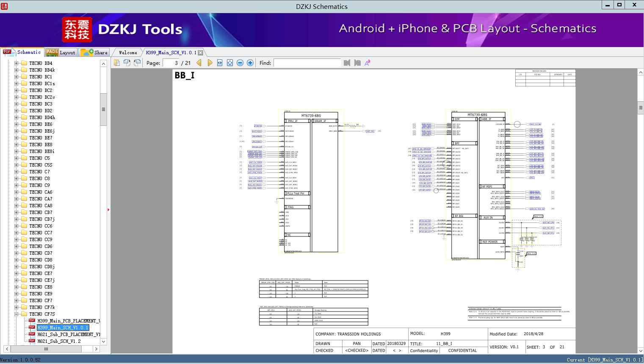Screen dimensions: 644x364
Task: Select the TECNO C9 folder
Action: (39, 185)
